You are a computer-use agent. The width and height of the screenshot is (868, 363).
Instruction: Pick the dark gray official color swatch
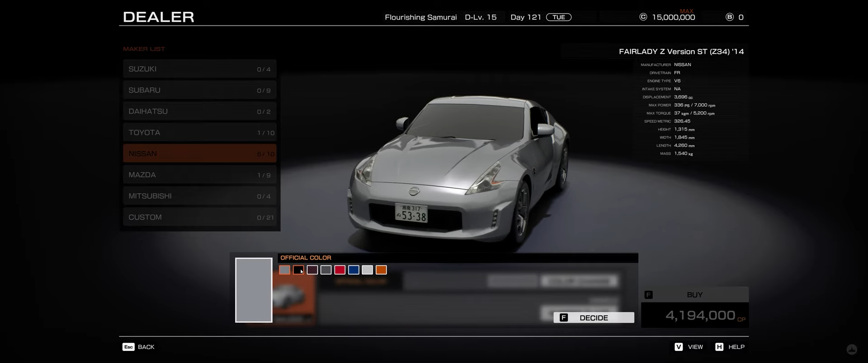[326, 270]
